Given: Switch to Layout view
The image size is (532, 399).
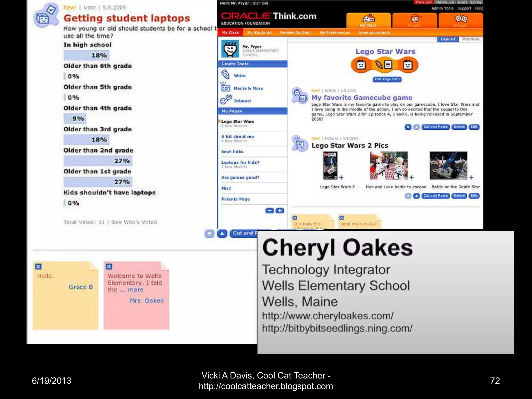Looking at the screenshot, I should pyautogui.click(x=448, y=39).
